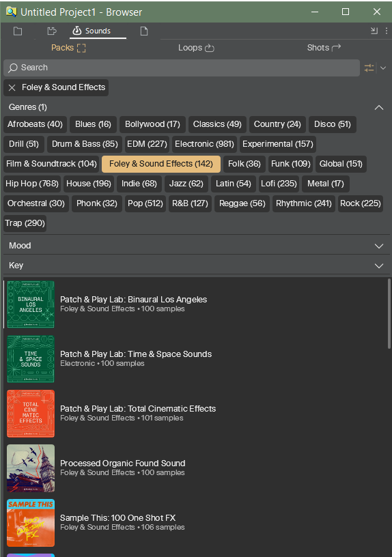
Task: Choose the Hip Hop (768) genre tag
Action: (31, 184)
